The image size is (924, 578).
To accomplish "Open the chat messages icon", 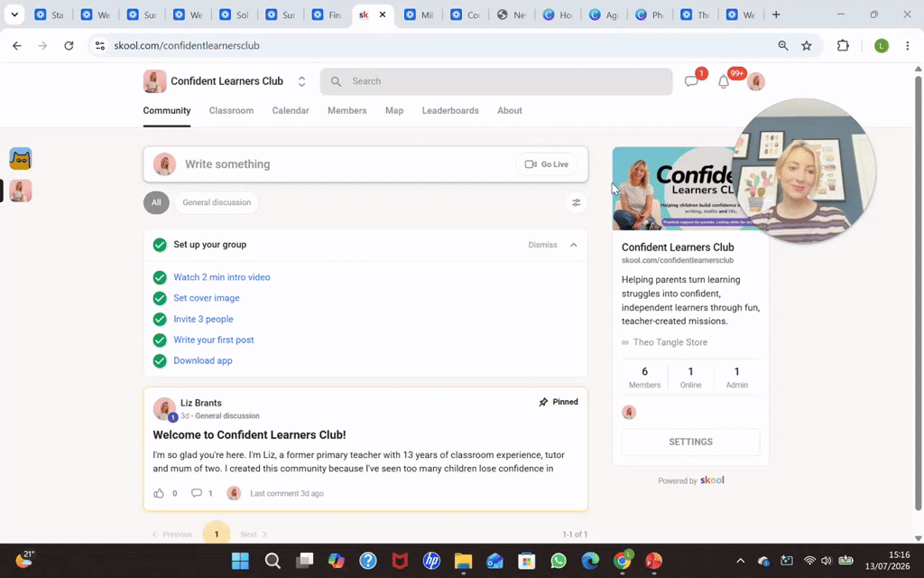I will click(691, 81).
